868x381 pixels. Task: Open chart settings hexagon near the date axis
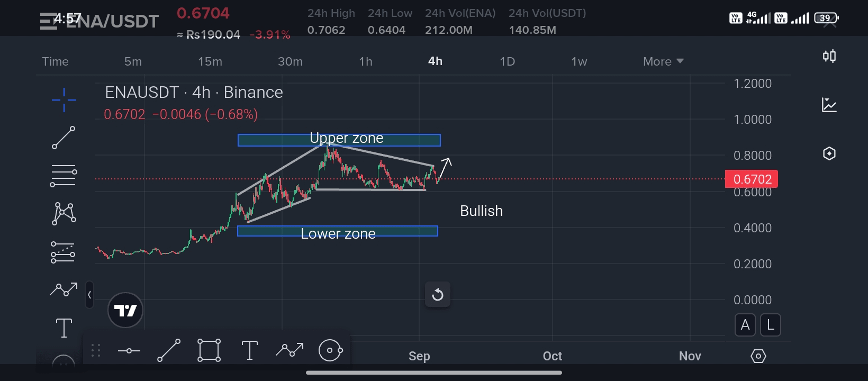pyautogui.click(x=758, y=356)
